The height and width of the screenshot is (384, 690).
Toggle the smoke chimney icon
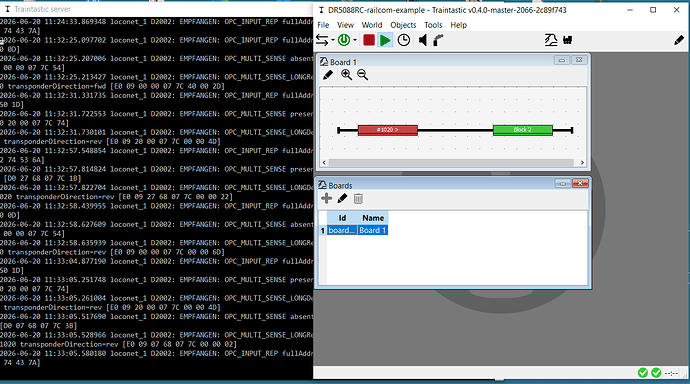pyautogui.click(x=438, y=40)
